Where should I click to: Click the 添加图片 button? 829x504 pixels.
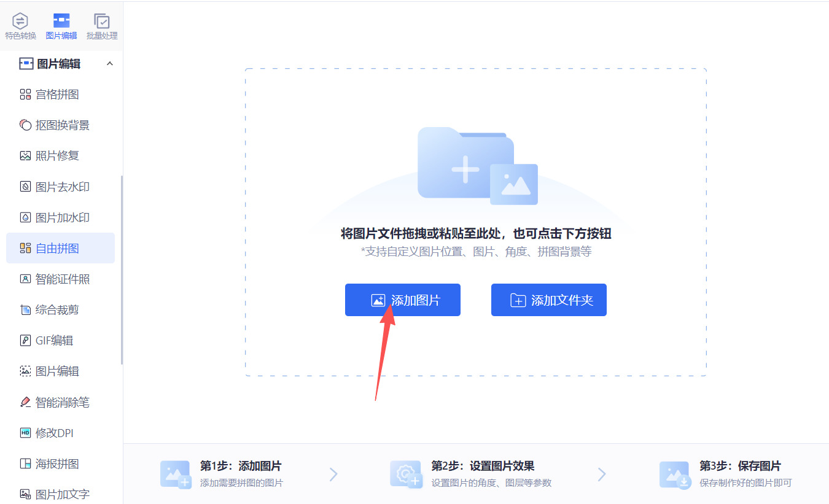pos(403,300)
